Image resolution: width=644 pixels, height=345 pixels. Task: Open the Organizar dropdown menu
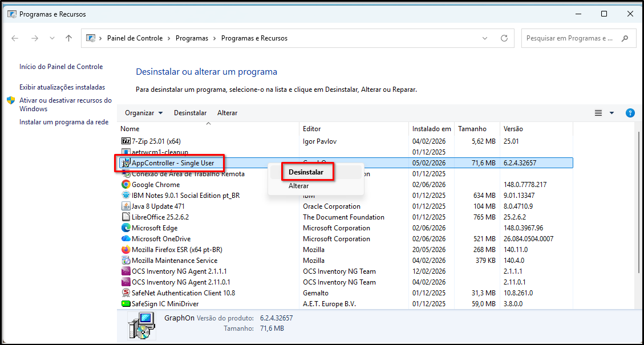[144, 113]
